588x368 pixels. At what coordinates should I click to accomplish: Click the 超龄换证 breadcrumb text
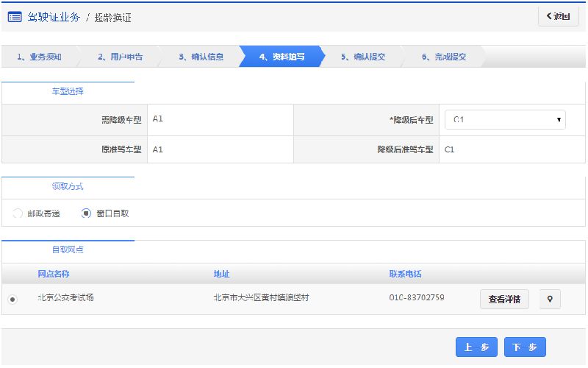tap(113, 17)
